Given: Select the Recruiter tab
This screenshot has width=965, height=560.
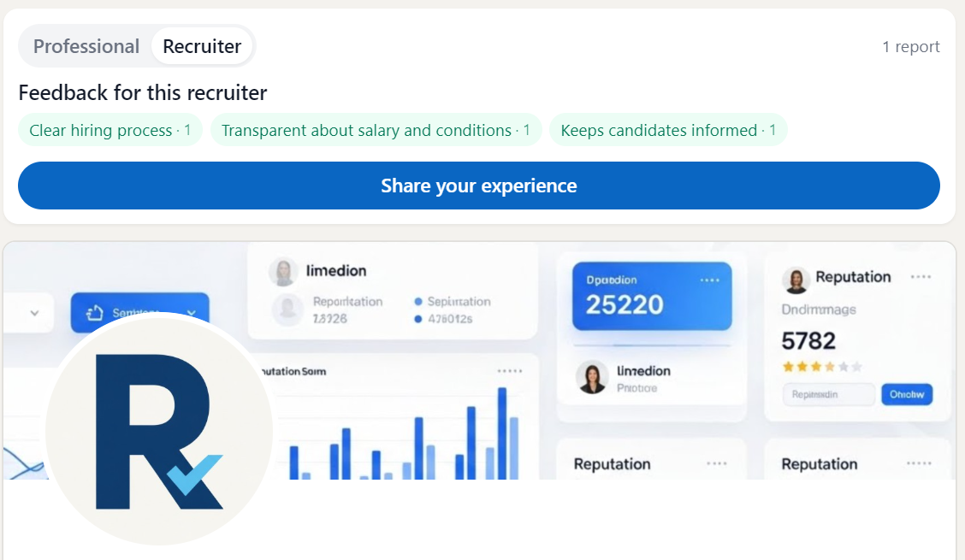Looking at the screenshot, I should pyautogui.click(x=202, y=46).
